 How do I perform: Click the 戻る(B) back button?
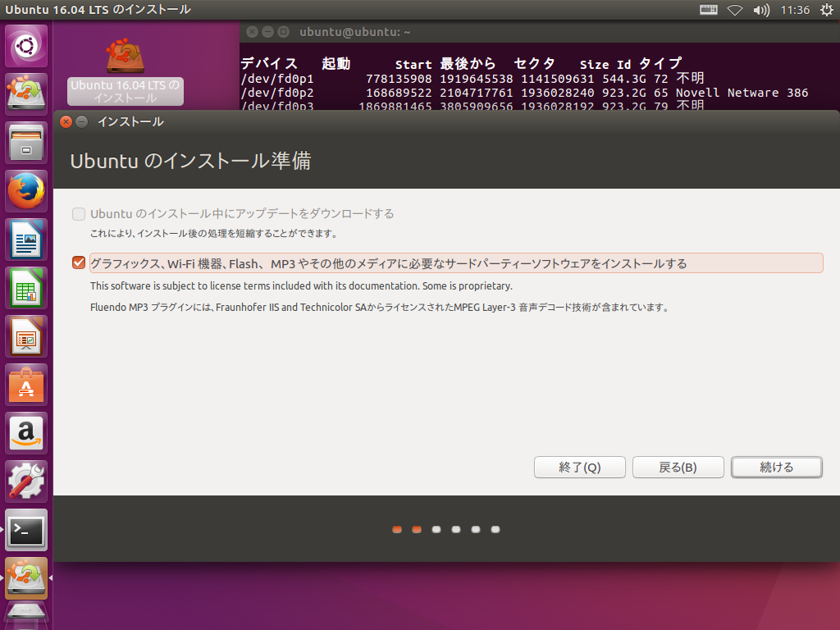pos(678,467)
